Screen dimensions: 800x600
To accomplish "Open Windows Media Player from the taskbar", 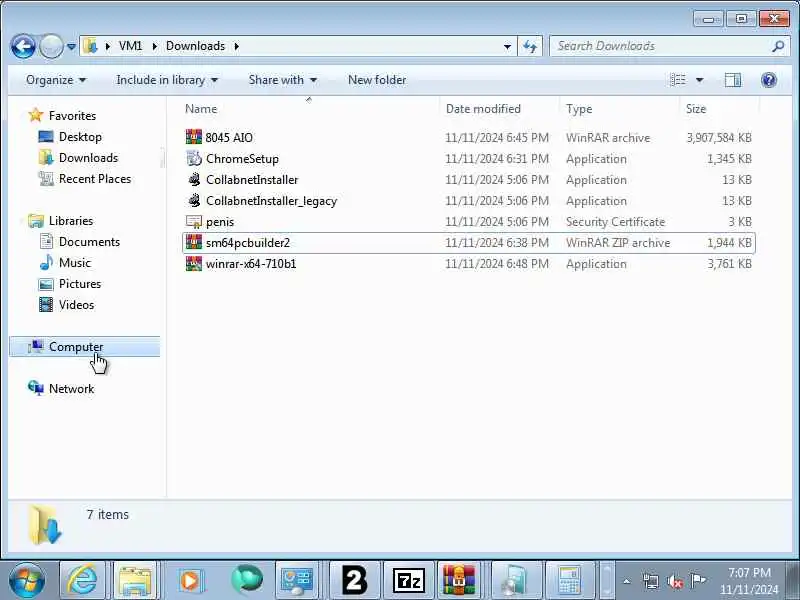I will click(x=190, y=580).
